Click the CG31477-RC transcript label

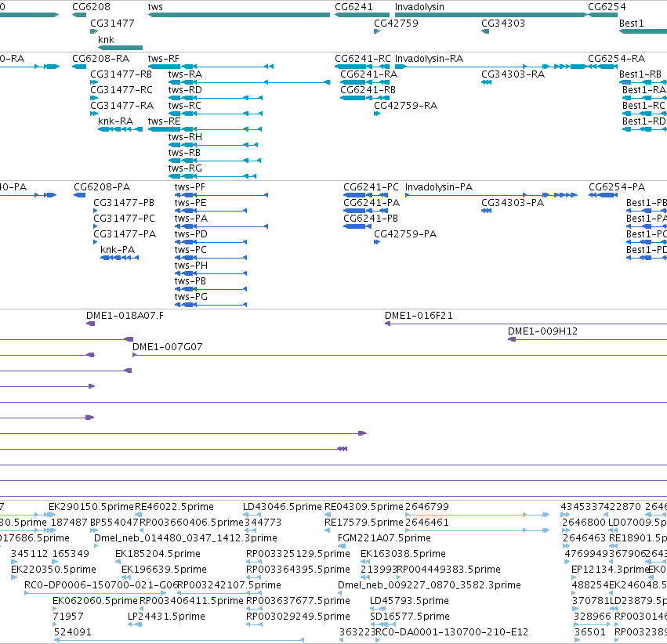(x=121, y=90)
